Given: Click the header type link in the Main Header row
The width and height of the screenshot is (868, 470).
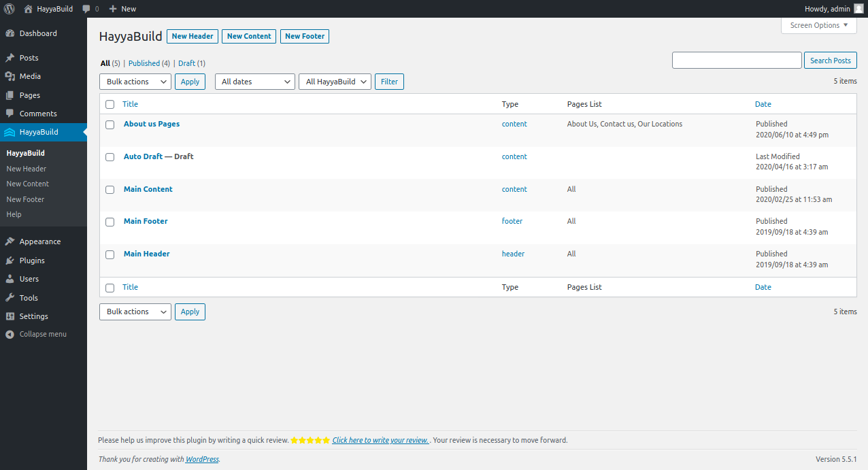Looking at the screenshot, I should (x=513, y=254).
